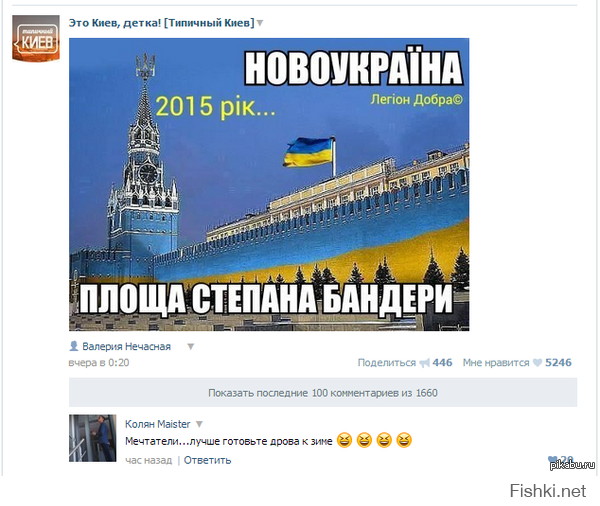Expand the arrow next to Колян Maister
Screen dimensions: 600x506
pos(199,424)
